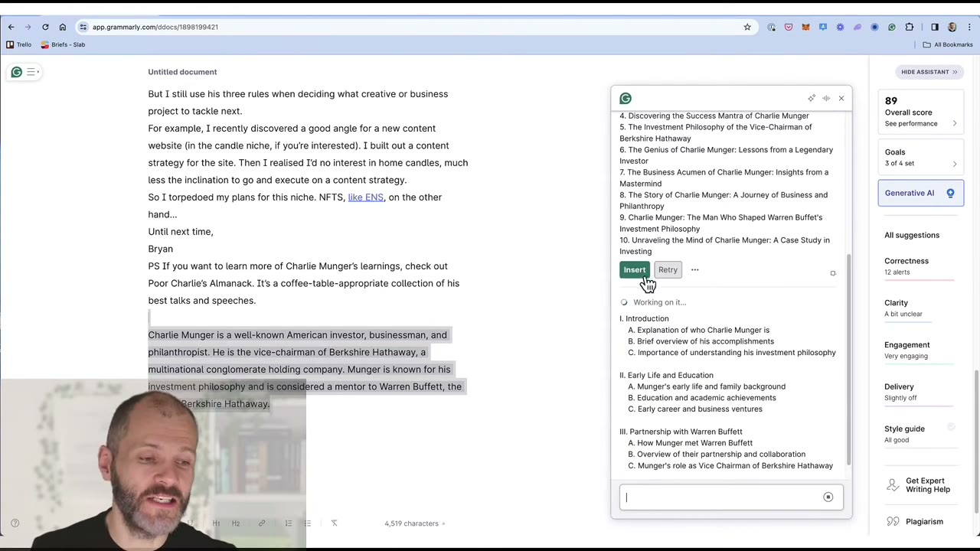Open the three-dot more options beside Retry
This screenshot has width=980, height=551.
[x=694, y=269]
